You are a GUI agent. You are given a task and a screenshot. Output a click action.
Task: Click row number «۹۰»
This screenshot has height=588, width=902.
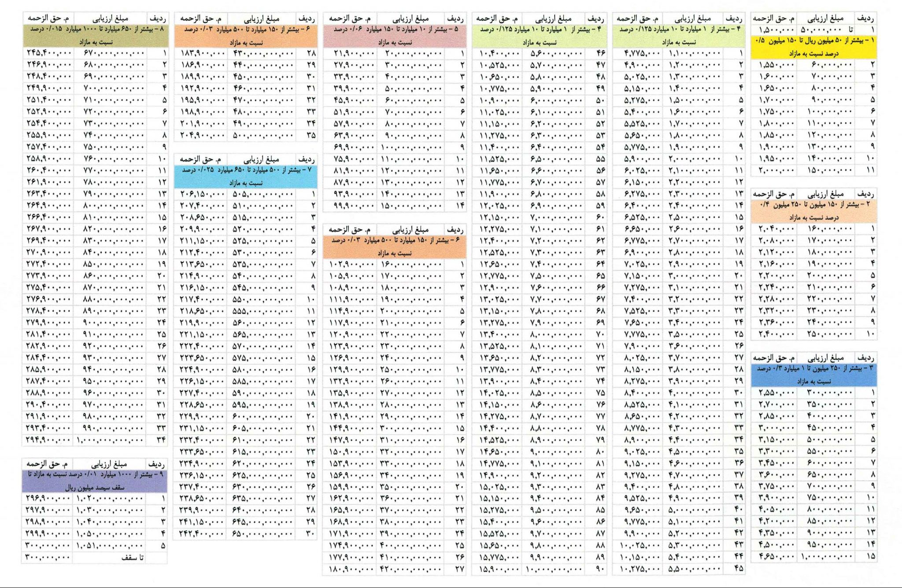600,569
